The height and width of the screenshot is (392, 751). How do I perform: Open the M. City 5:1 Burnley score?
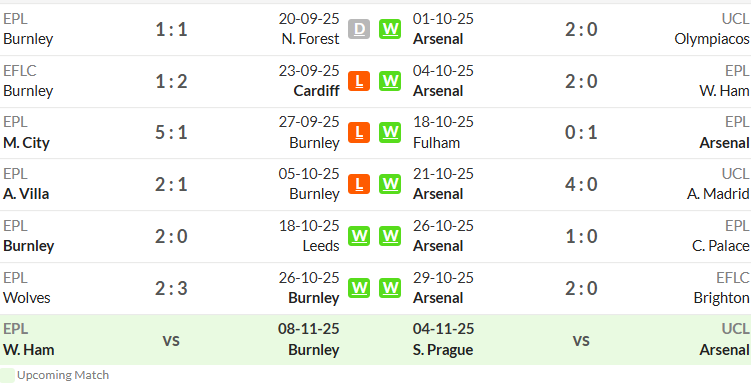pos(171,133)
